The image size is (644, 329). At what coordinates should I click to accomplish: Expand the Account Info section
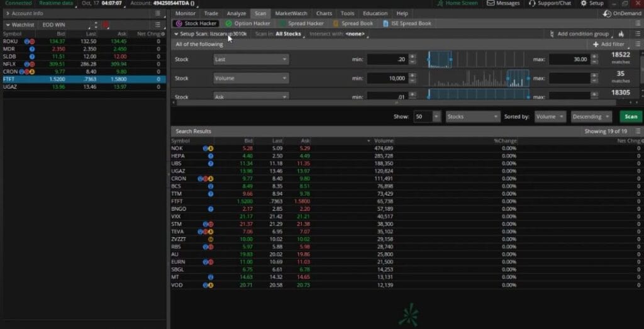tap(8, 13)
